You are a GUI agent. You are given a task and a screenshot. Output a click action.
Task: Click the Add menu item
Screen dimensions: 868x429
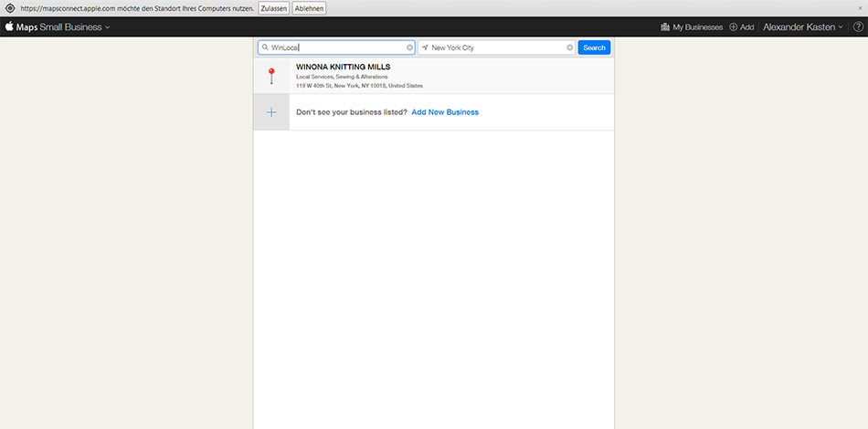point(741,26)
